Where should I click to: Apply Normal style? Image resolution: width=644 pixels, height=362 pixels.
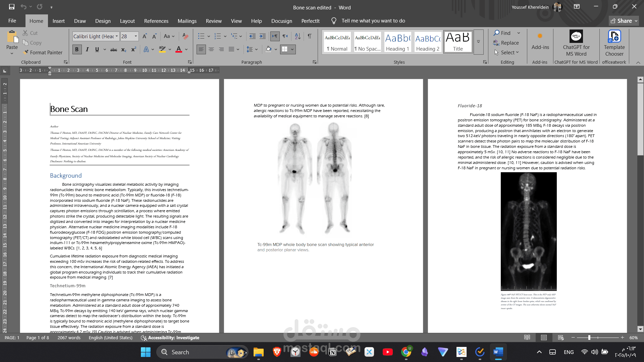(337, 42)
